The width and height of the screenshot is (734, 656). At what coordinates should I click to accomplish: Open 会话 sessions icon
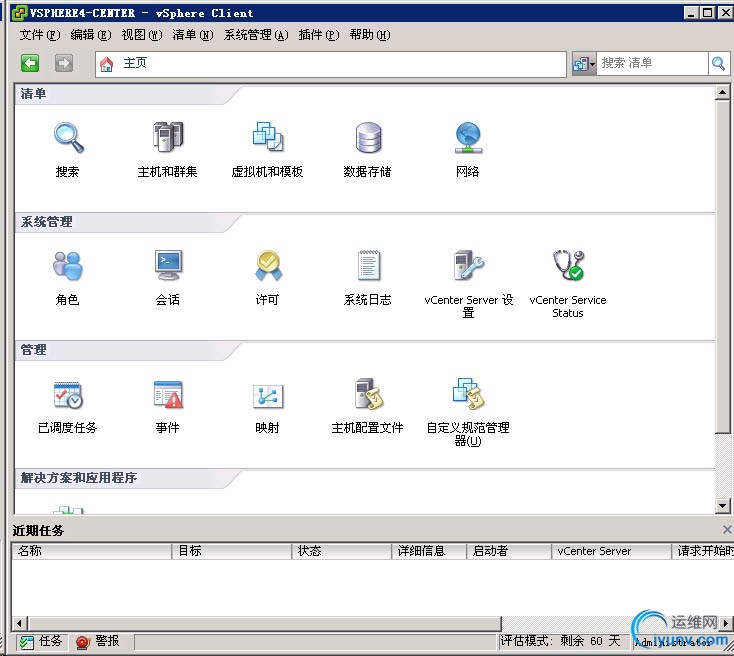168,265
